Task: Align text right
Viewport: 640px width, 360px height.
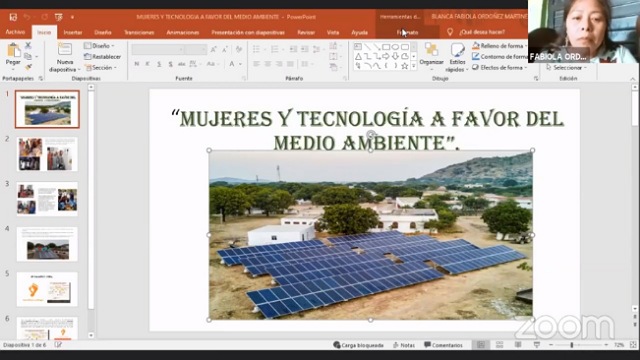Action: (279, 64)
